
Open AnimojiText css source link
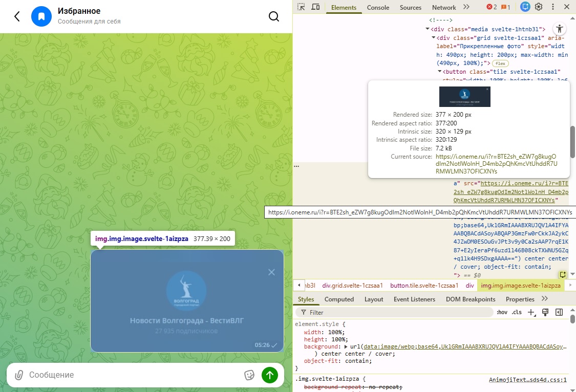click(527, 380)
